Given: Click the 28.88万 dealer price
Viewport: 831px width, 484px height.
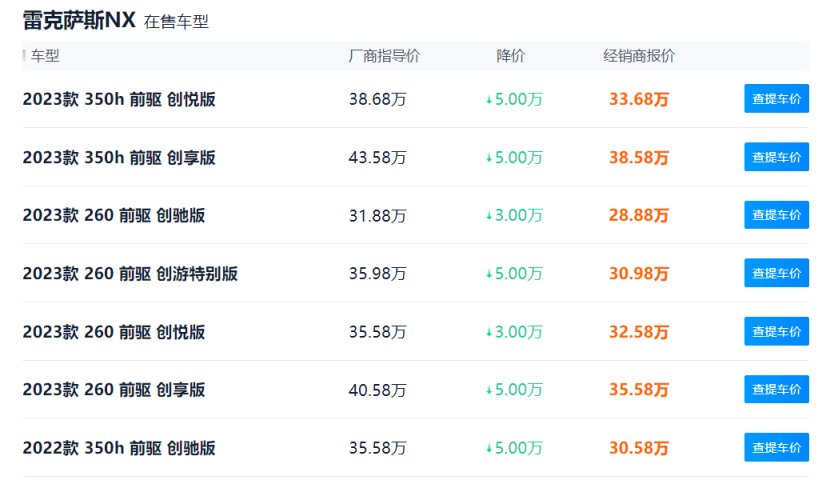Looking at the screenshot, I should [639, 215].
